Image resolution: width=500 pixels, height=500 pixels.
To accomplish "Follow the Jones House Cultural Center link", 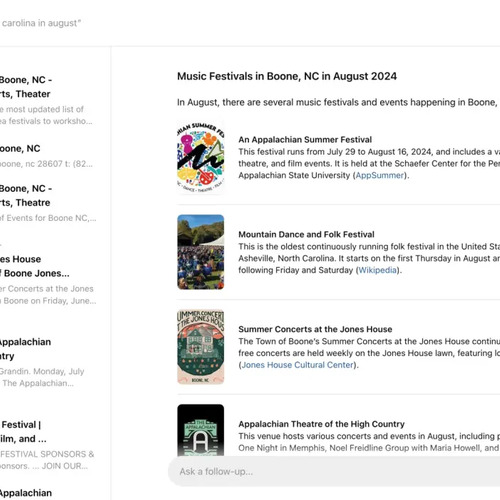I will coord(297,365).
